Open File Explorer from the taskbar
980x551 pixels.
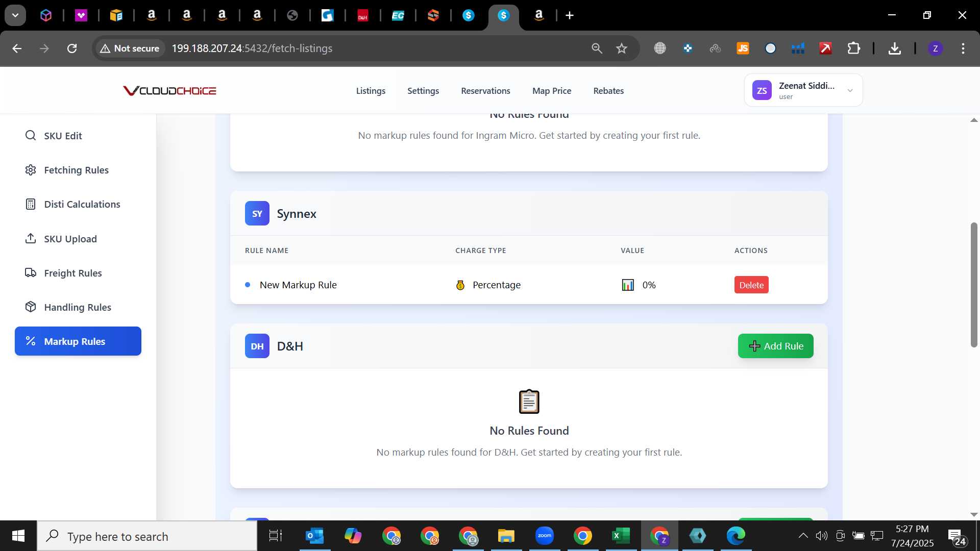pyautogui.click(x=506, y=536)
